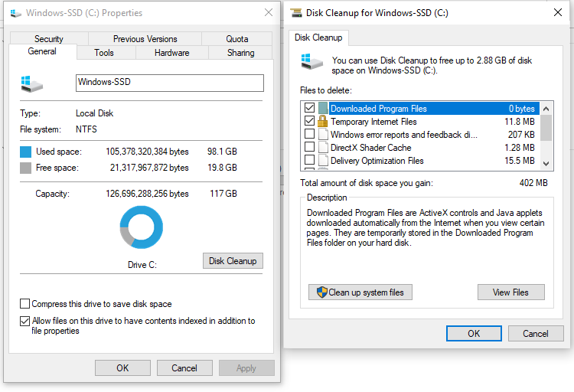This screenshot has height=392, width=574.
Task: Click the 126,696,288,256 bytes capacity value
Action: [147, 194]
